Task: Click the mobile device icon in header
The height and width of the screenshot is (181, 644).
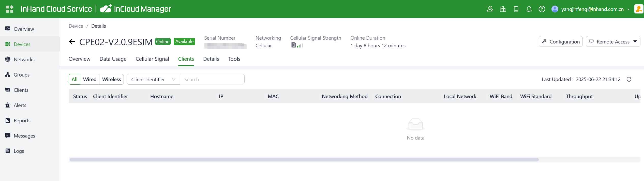Action: tap(516, 9)
